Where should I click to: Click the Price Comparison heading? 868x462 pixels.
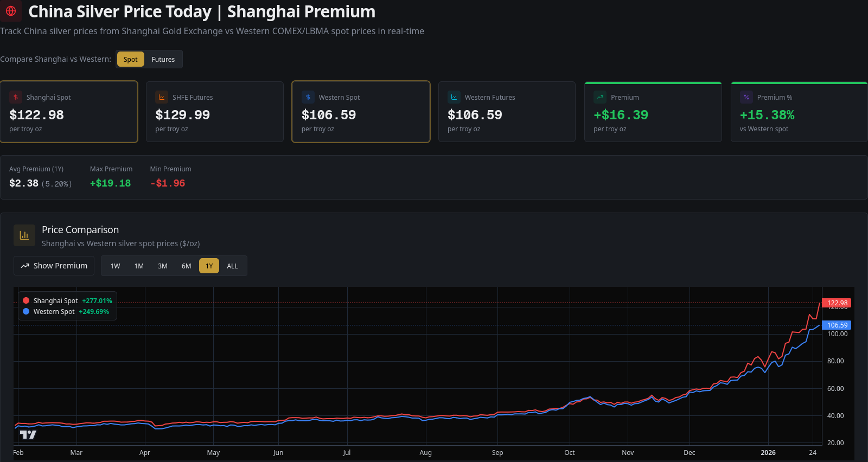tap(80, 230)
